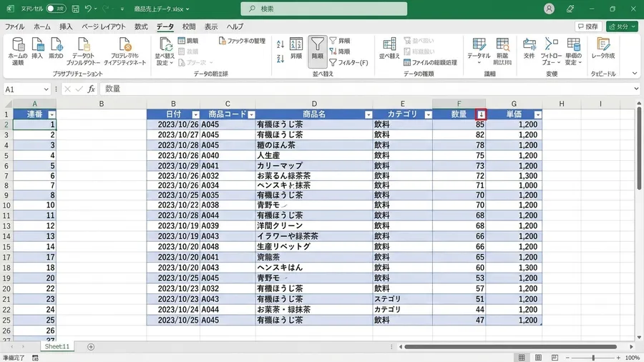
Task: Add a new sheet with the plus icon
Action: tap(91, 347)
